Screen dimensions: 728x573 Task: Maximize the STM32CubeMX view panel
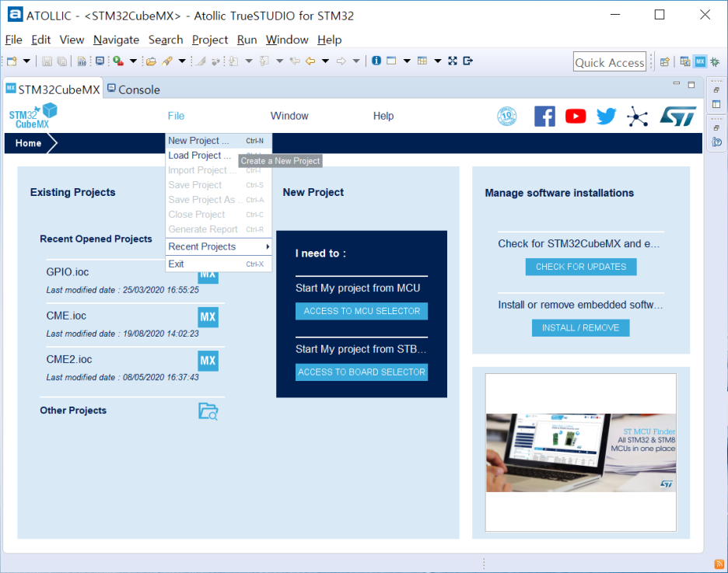(691, 85)
